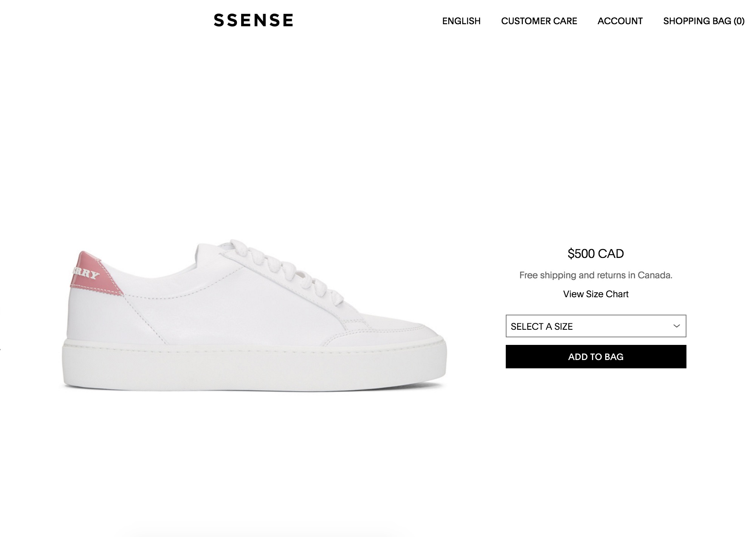Open the CUSTOMER CARE page

pos(539,21)
